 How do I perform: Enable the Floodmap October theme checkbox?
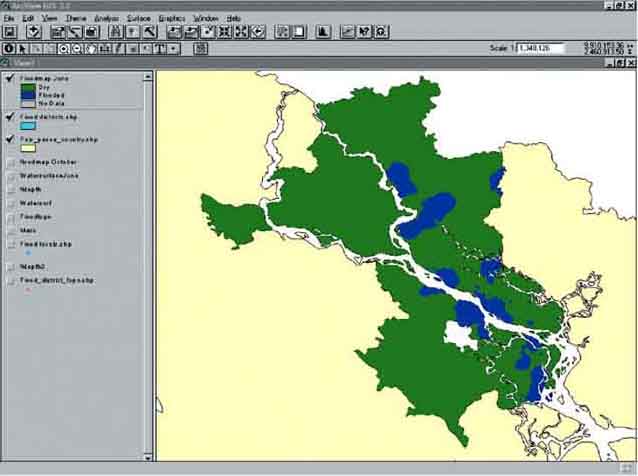[x=10, y=162]
